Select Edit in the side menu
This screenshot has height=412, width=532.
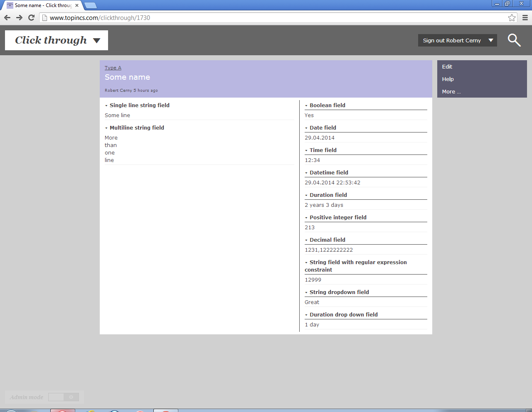447,66
